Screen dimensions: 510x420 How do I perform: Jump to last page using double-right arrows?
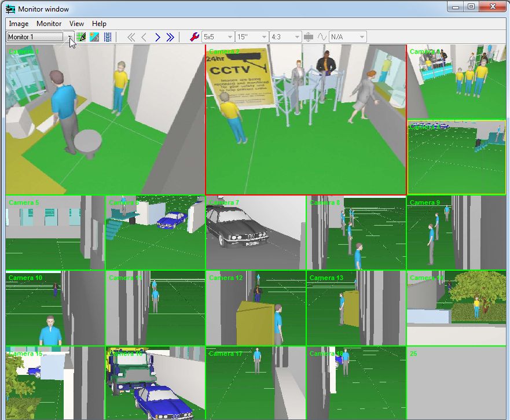pyautogui.click(x=171, y=36)
